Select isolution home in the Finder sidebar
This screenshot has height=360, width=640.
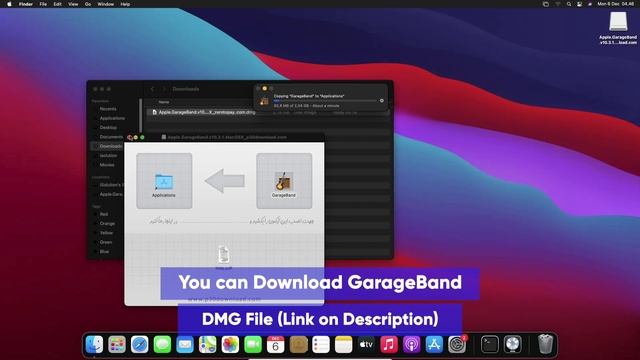pyautogui.click(x=108, y=156)
